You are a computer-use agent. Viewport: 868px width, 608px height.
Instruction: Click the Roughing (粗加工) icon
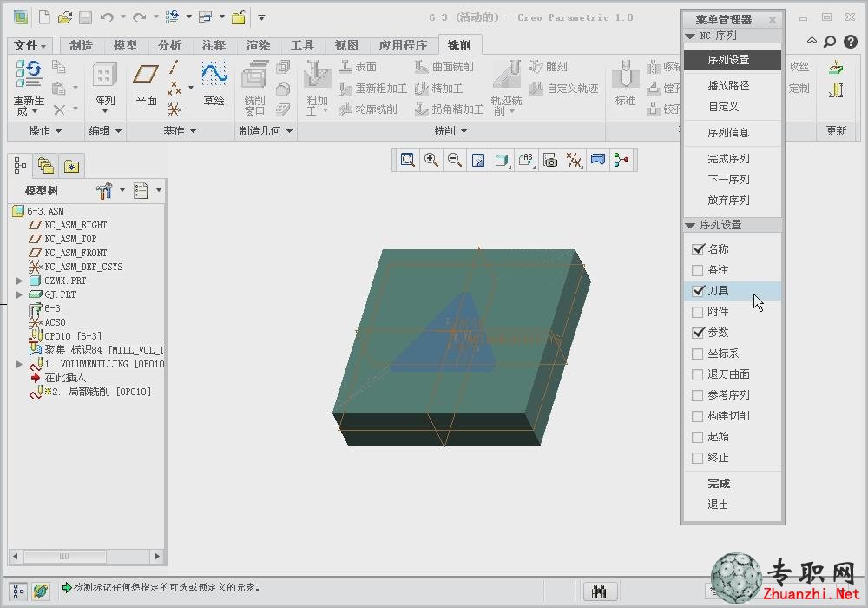(317, 74)
